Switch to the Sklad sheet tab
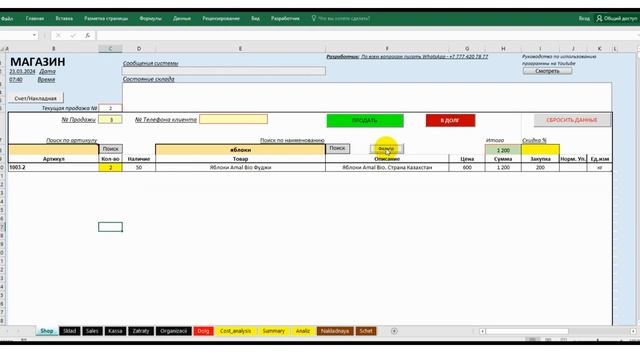This screenshot has width=640, height=360. 69,331
